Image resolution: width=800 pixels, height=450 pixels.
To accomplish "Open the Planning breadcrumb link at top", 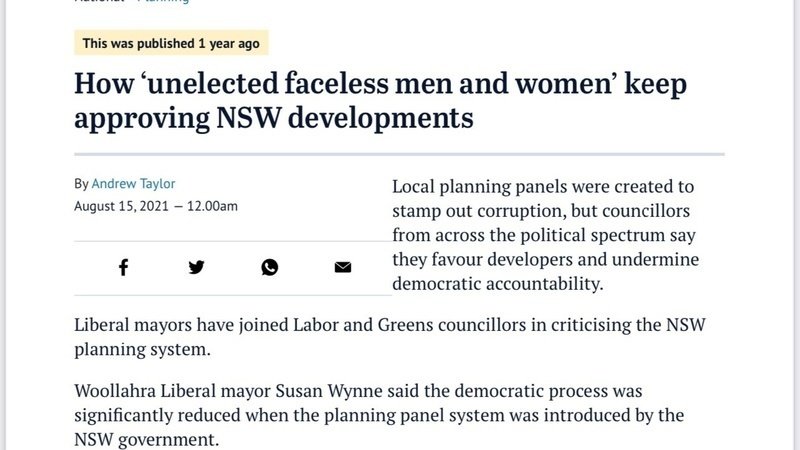I will 163,1.
